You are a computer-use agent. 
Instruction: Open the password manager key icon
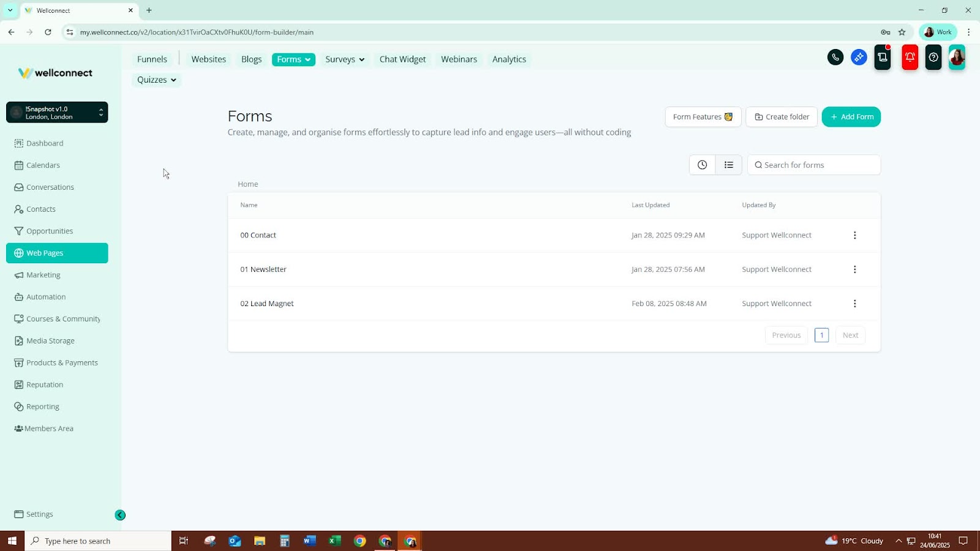coord(885,32)
